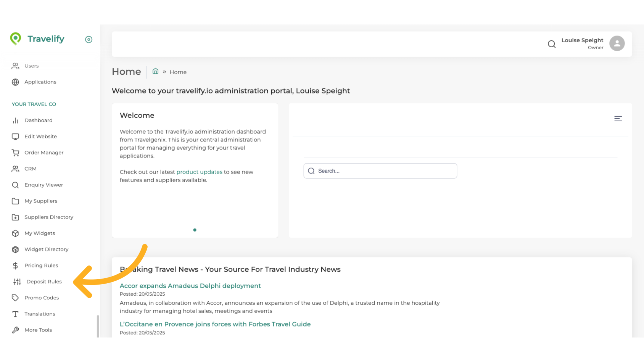The height and width of the screenshot is (362, 644).
Task: Follow the product updates link
Action: click(199, 172)
